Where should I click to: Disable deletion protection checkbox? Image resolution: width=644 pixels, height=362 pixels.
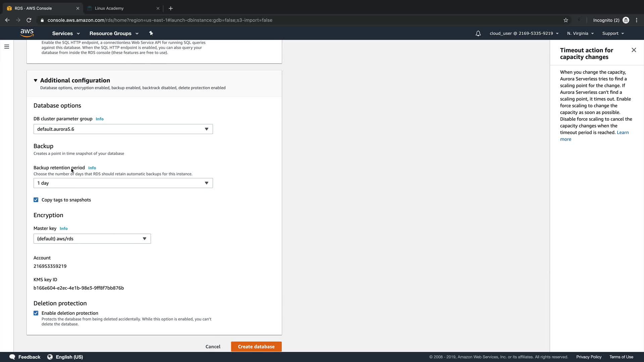(x=36, y=313)
